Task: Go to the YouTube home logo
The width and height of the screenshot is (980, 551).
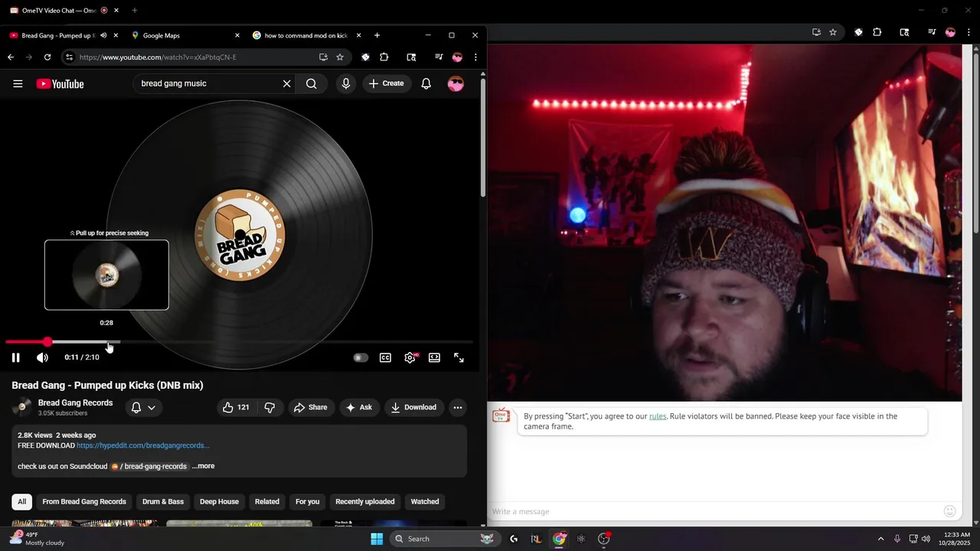Action: point(60,84)
